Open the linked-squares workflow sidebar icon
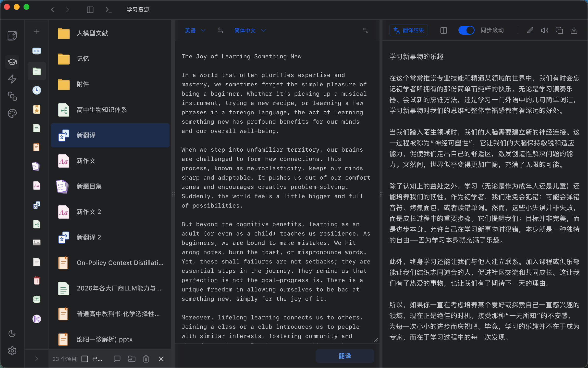Viewport: 588px width, 368px height. pos(12,96)
